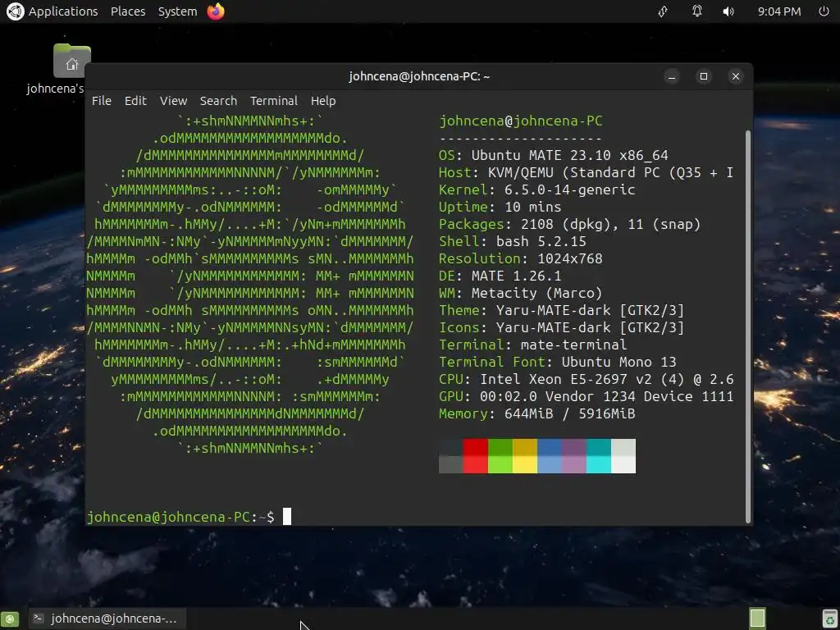This screenshot has height=630, width=840.
Task: Click the Host: KVM/QEMU line
Action: (586, 172)
